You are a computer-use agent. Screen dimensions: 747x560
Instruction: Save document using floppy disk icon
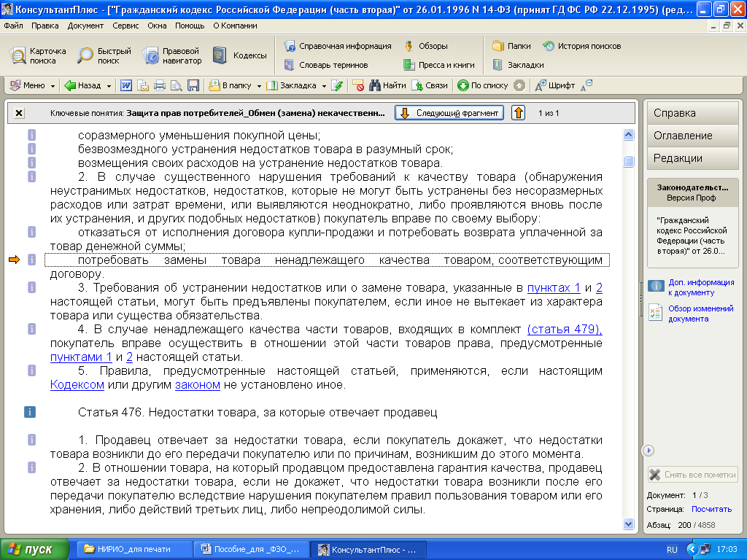tap(193, 85)
